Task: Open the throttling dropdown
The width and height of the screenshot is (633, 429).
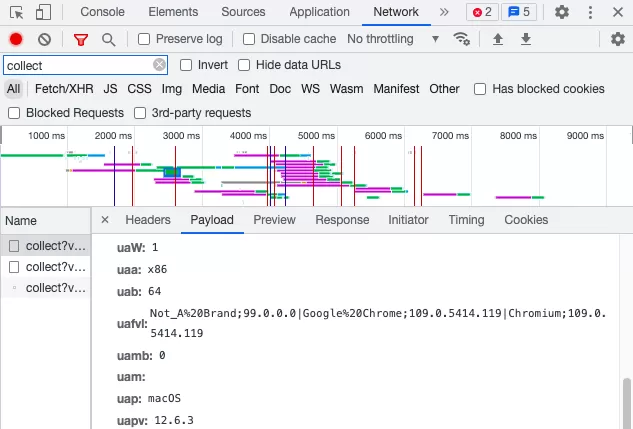Action: pos(393,39)
